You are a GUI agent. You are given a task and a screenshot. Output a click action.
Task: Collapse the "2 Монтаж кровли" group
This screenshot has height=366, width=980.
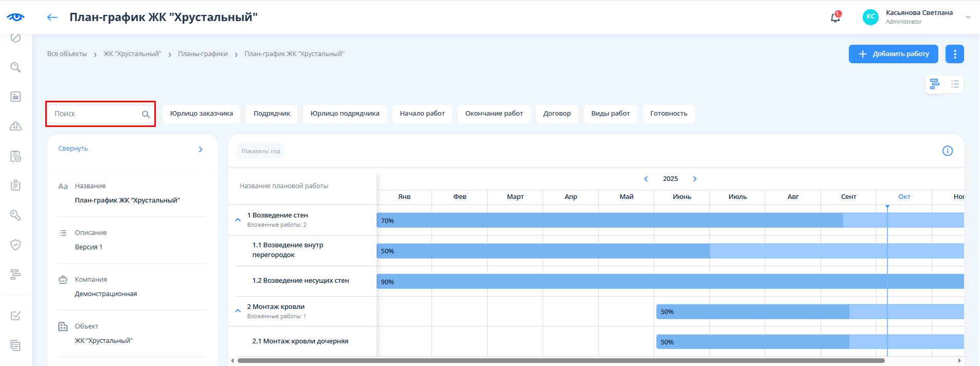click(238, 311)
